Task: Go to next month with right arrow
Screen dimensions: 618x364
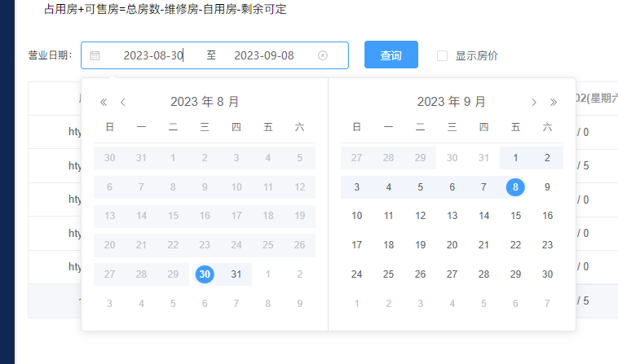Action: click(x=534, y=102)
